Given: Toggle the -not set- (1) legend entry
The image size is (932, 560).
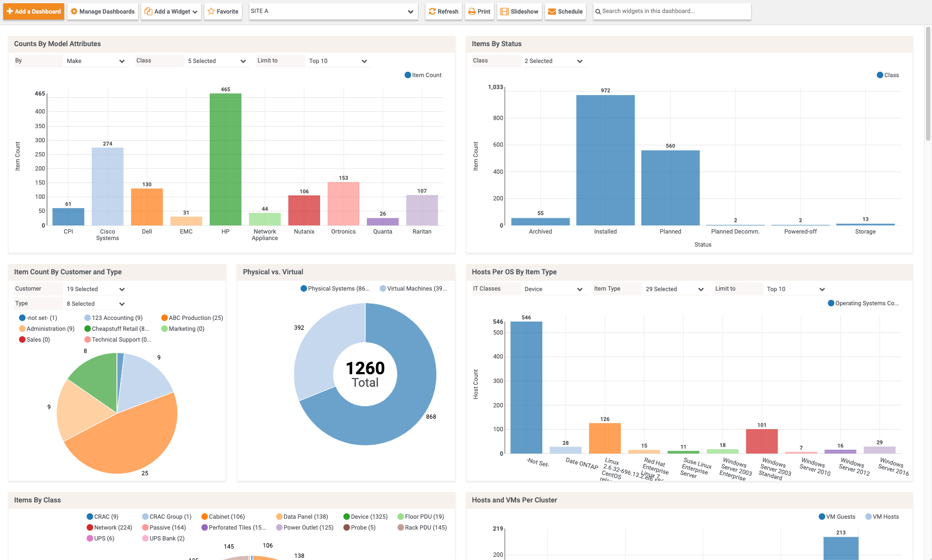Looking at the screenshot, I should click(x=38, y=318).
